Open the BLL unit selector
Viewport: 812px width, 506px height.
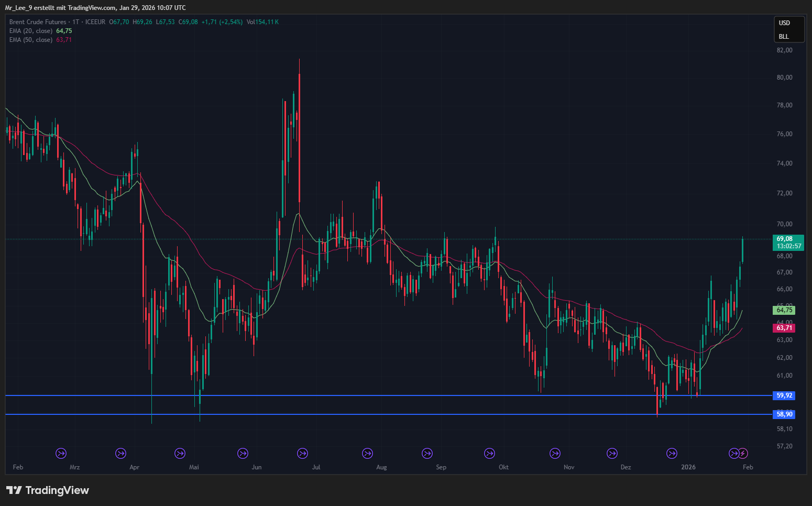784,37
